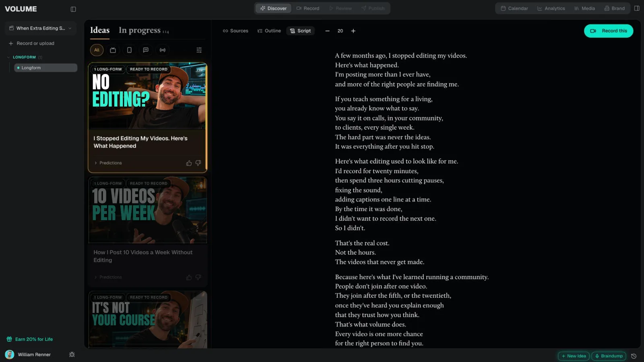
Task: Filter ideas by phone short-form icon
Action: [129, 50]
